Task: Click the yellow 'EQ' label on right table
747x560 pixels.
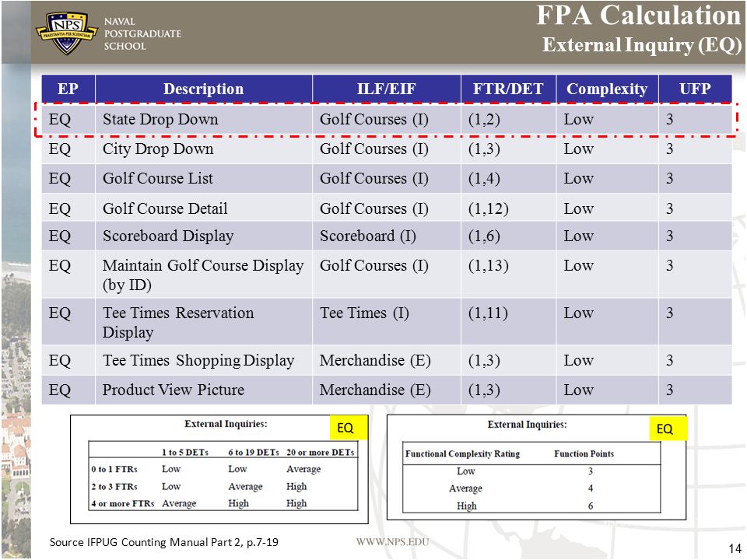Action: pyautogui.click(x=668, y=429)
